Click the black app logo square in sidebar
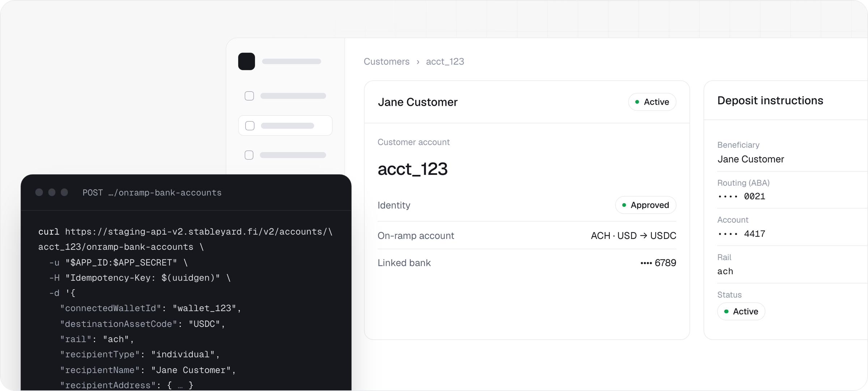This screenshot has height=391, width=868. [246, 61]
